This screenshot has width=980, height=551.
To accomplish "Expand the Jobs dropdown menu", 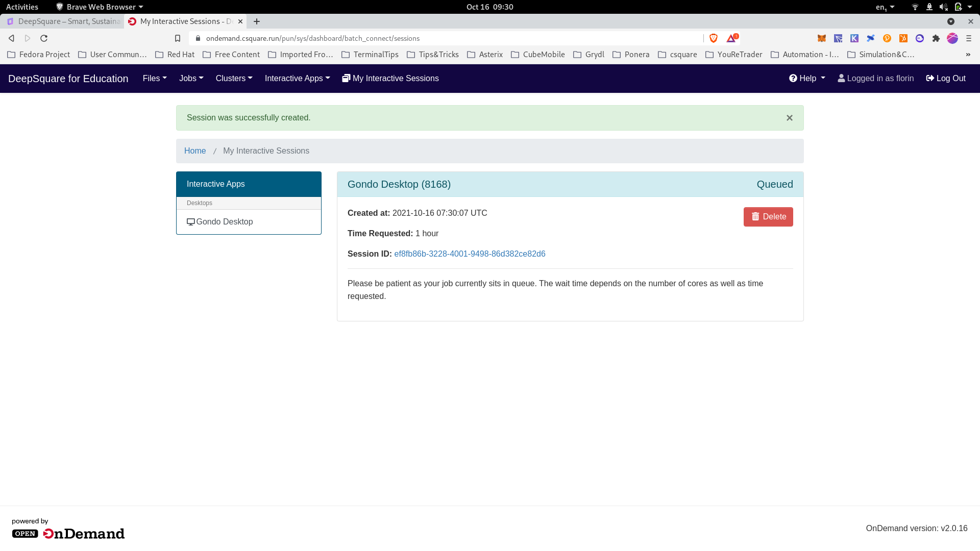I will coord(191,78).
